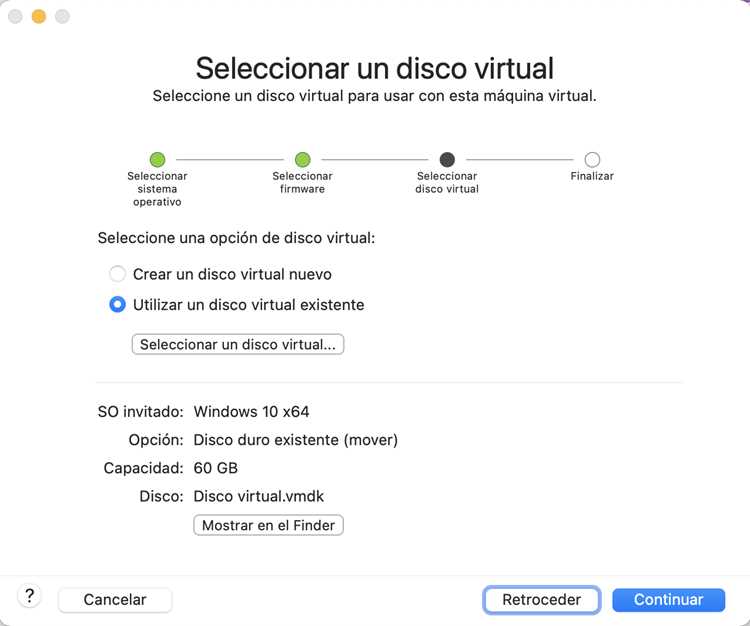Click the 'Seleccionar un disco virtual' heading
The height and width of the screenshot is (626, 750).
pyautogui.click(x=375, y=68)
